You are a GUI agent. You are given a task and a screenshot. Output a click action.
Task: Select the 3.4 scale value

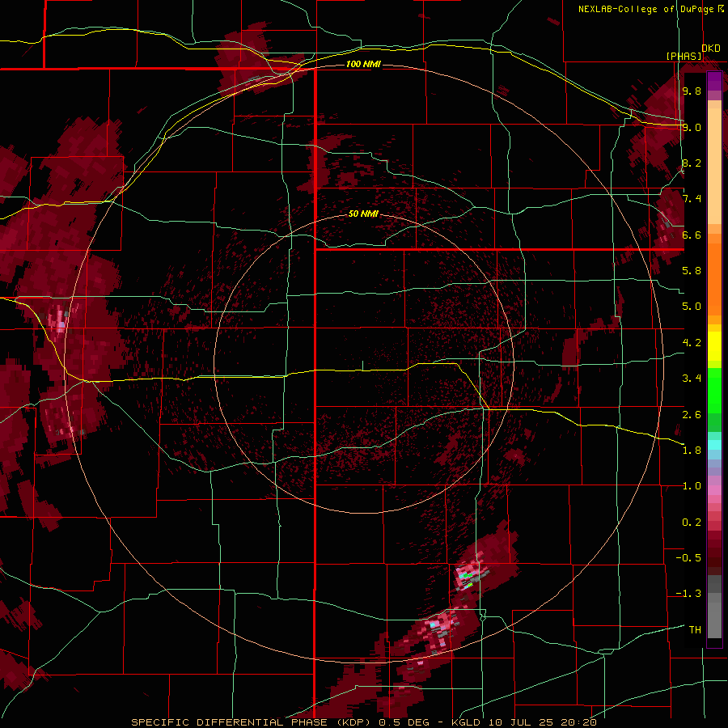tap(692, 379)
